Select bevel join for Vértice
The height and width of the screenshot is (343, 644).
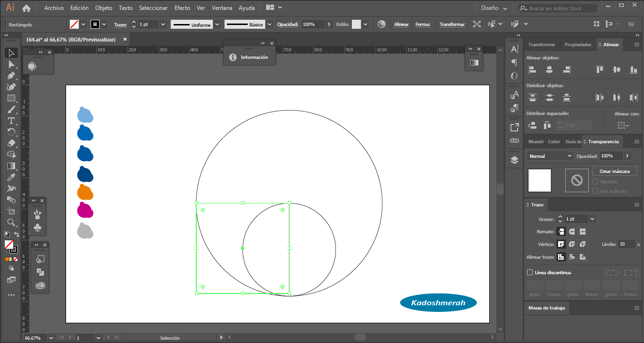coord(583,244)
